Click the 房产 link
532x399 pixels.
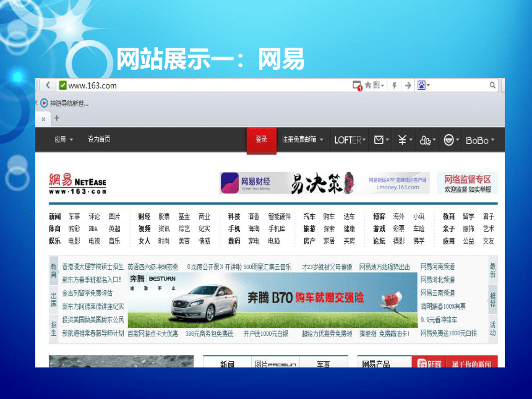(309, 241)
